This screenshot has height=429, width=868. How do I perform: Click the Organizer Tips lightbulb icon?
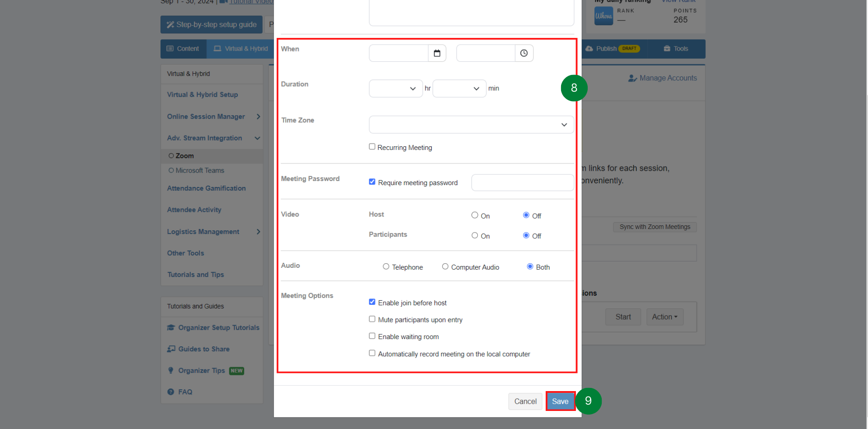(x=171, y=371)
